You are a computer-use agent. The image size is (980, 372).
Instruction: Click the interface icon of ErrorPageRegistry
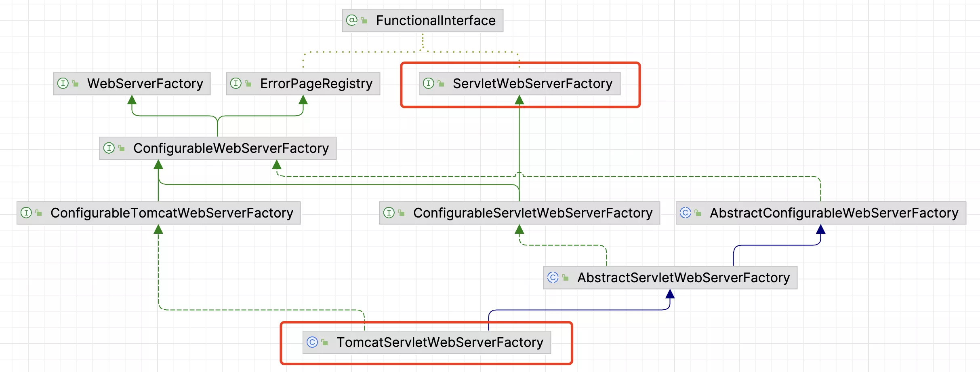[x=236, y=83]
